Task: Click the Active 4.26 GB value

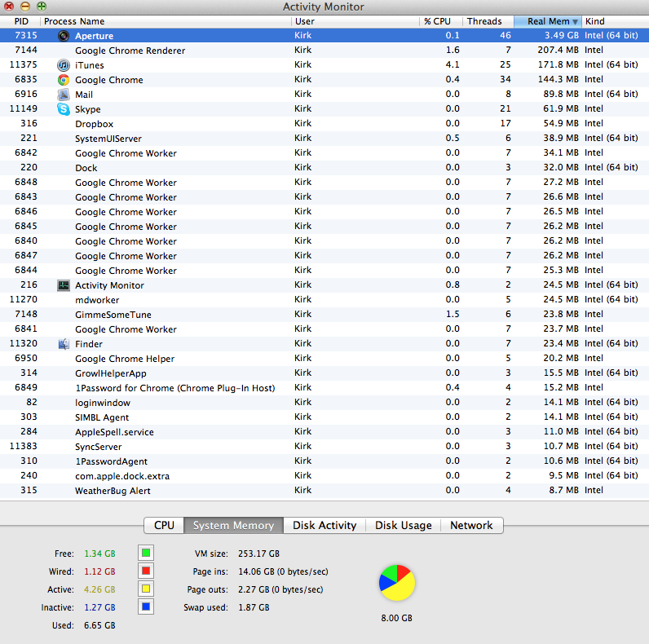Action: coord(99,589)
